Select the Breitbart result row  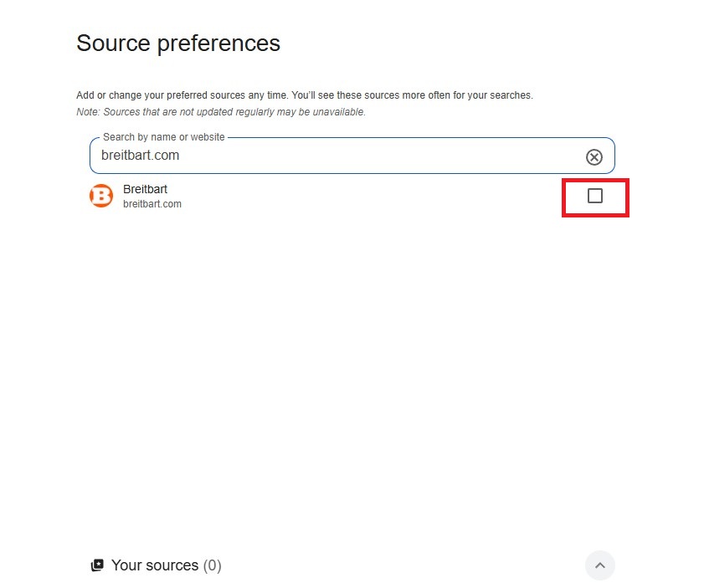[335, 196]
